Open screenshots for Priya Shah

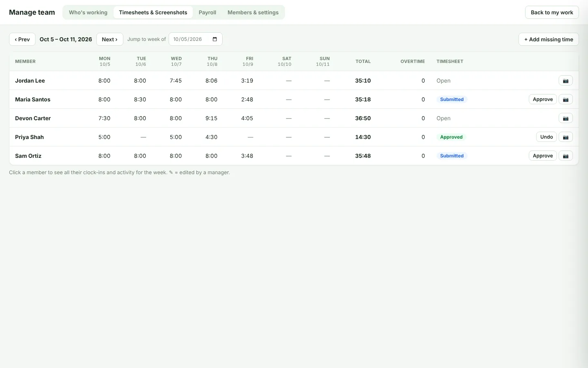(566, 137)
